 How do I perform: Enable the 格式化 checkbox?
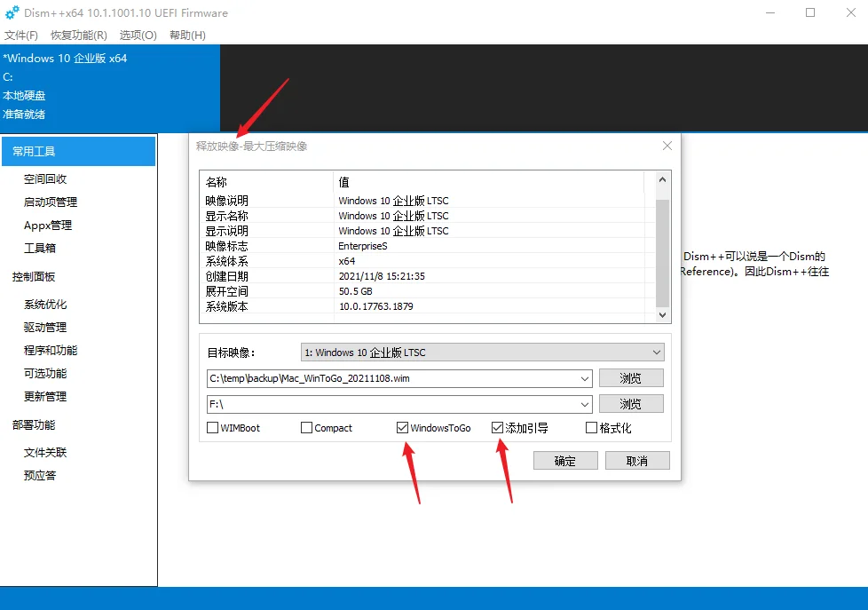[591, 428]
